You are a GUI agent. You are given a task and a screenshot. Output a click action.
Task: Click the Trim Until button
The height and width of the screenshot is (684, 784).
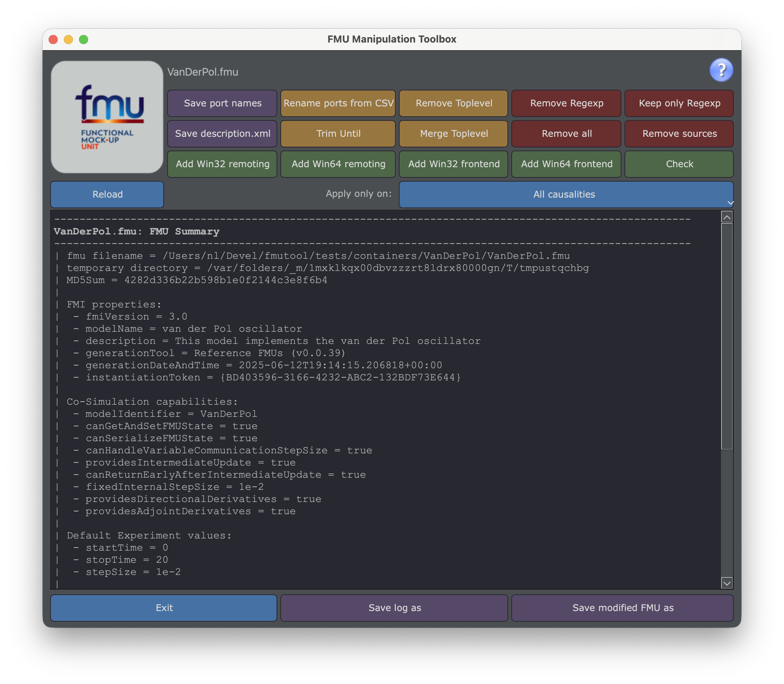338,134
